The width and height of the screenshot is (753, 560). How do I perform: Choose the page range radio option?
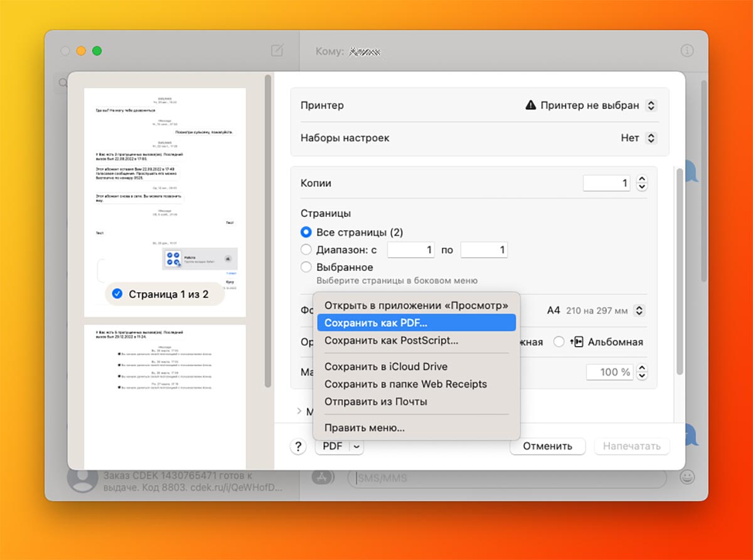[306, 250]
